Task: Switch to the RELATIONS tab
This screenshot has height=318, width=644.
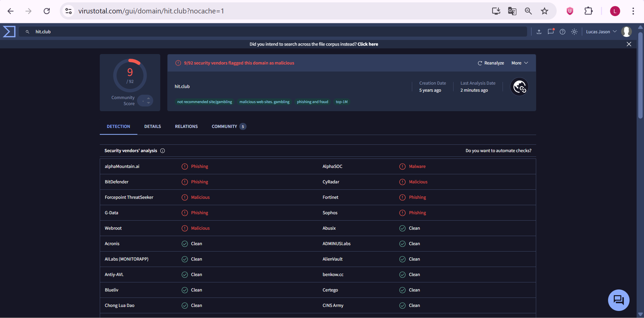Action: tap(186, 127)
